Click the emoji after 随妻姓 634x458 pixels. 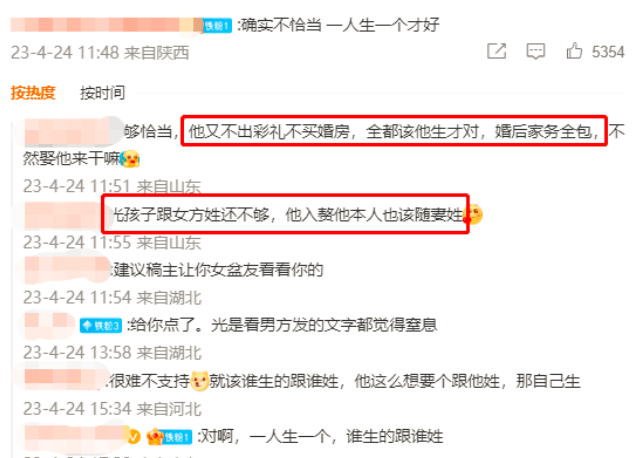[x=473, y=214]
